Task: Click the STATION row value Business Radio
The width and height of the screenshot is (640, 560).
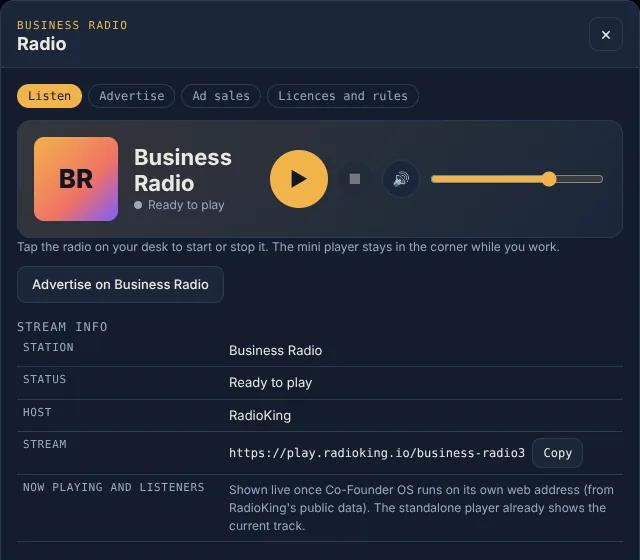Action: click(x=276, y=351)
